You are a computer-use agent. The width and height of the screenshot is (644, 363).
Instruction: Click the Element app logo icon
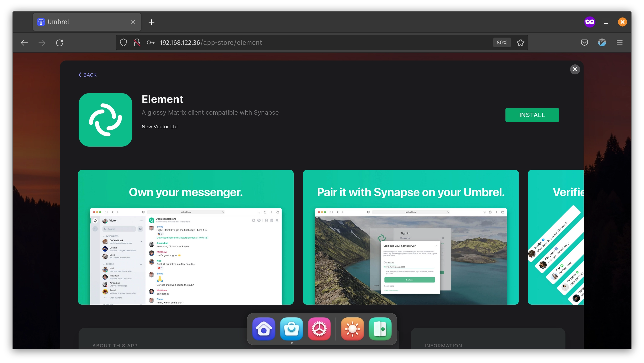105,120
